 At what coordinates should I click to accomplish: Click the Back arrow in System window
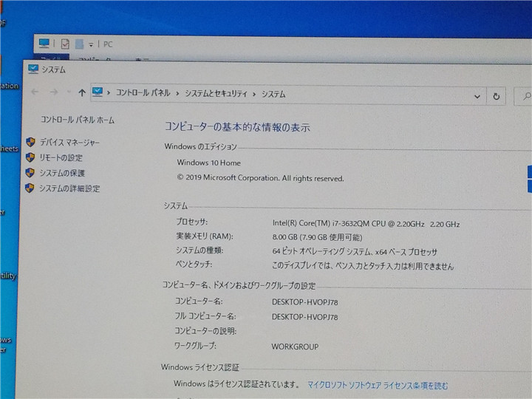pos(35,92)
